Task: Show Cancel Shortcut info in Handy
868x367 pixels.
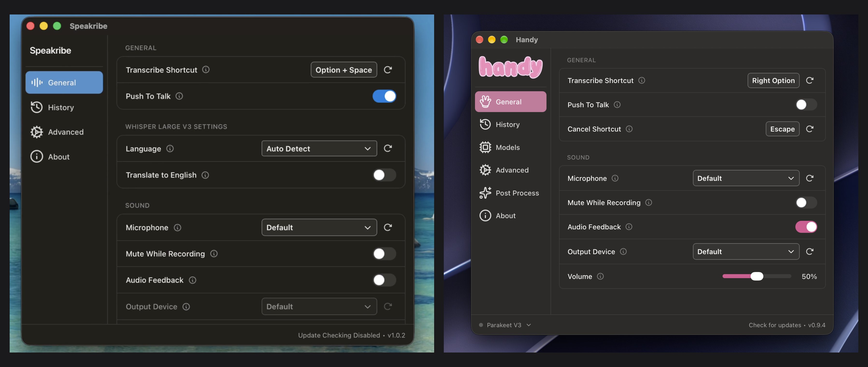Action: (629, 129)
